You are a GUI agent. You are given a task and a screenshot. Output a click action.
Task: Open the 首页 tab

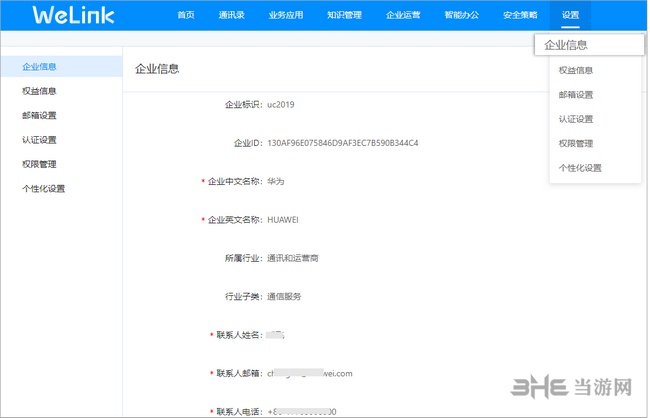point(186,15)
